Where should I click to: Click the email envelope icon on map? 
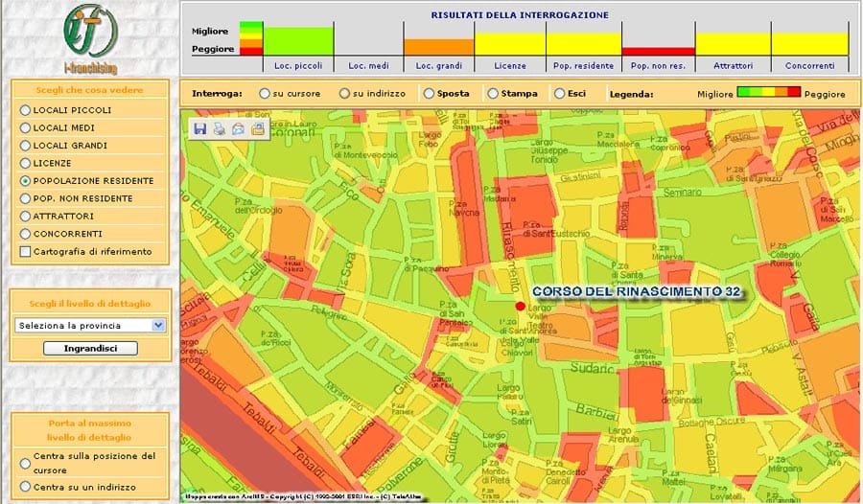click(238, 128)
